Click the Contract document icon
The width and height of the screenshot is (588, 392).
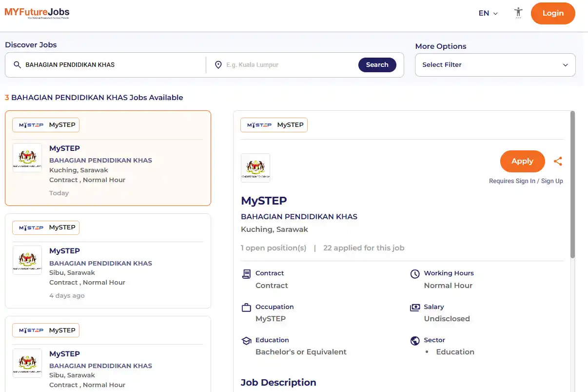coord(246,274)
